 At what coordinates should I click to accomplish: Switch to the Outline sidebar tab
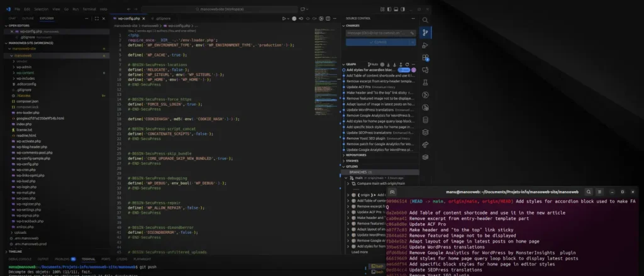point(28,18)
